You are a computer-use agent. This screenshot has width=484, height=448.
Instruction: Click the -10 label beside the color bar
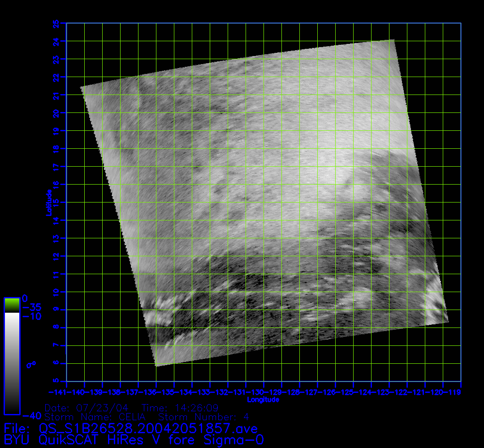tap(31, 317)
